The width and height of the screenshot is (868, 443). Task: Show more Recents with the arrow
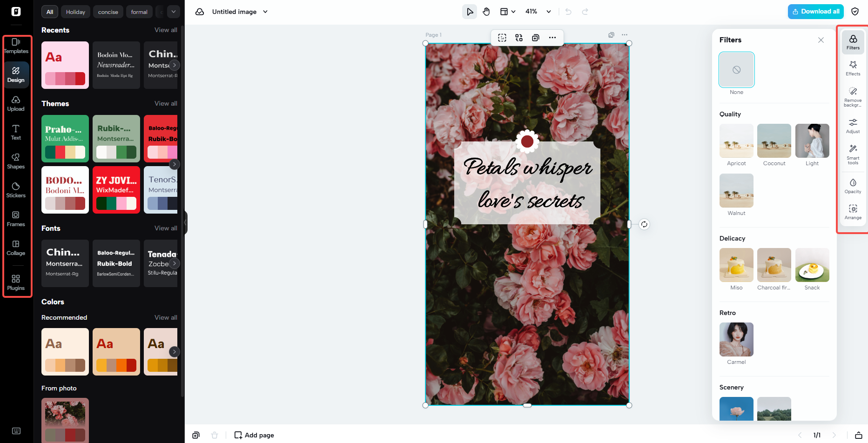pos(174,65)
